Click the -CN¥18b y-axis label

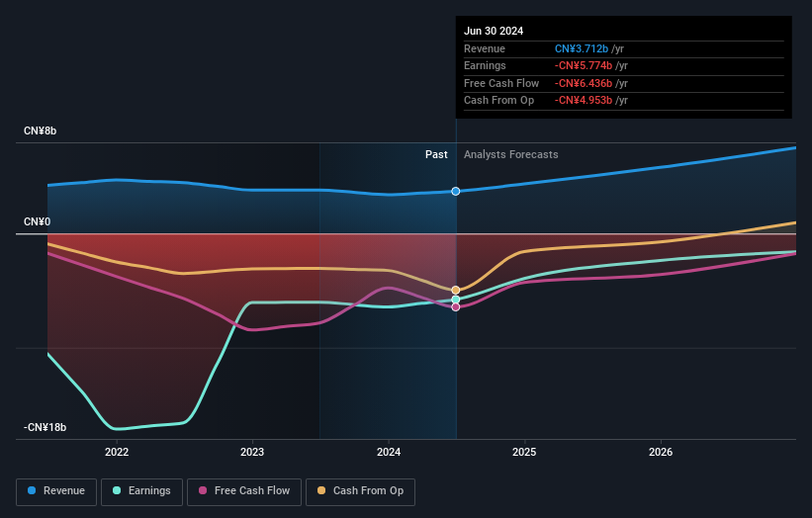tap(45, 427)
